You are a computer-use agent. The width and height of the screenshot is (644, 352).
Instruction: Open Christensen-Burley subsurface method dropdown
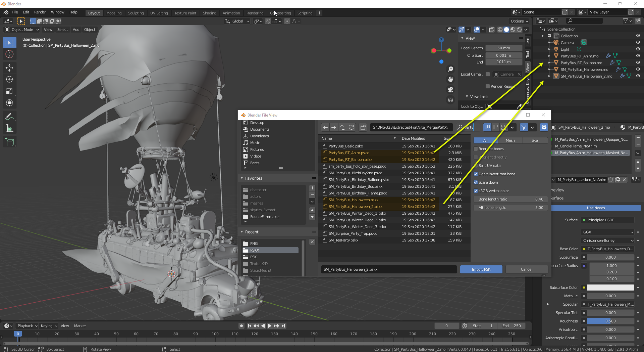click(607, 240)
